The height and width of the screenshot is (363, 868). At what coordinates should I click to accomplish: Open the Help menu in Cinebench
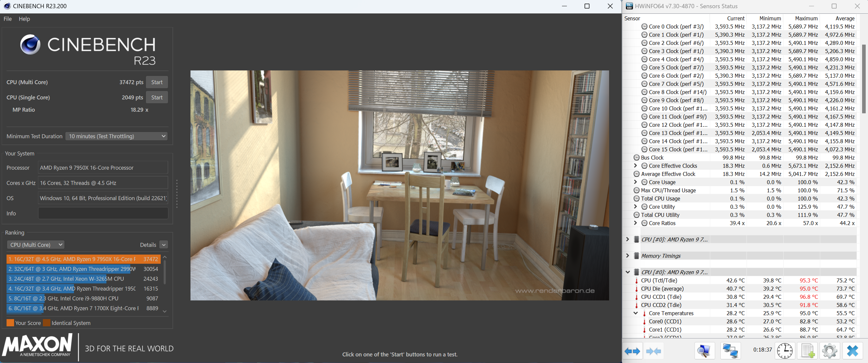24,19
